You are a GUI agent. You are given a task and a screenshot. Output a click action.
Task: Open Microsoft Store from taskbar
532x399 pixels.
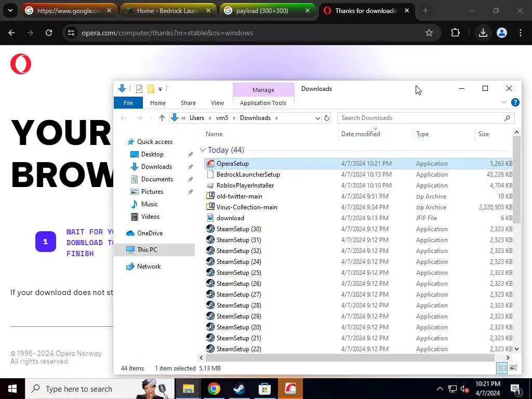[x=264, y=389]
